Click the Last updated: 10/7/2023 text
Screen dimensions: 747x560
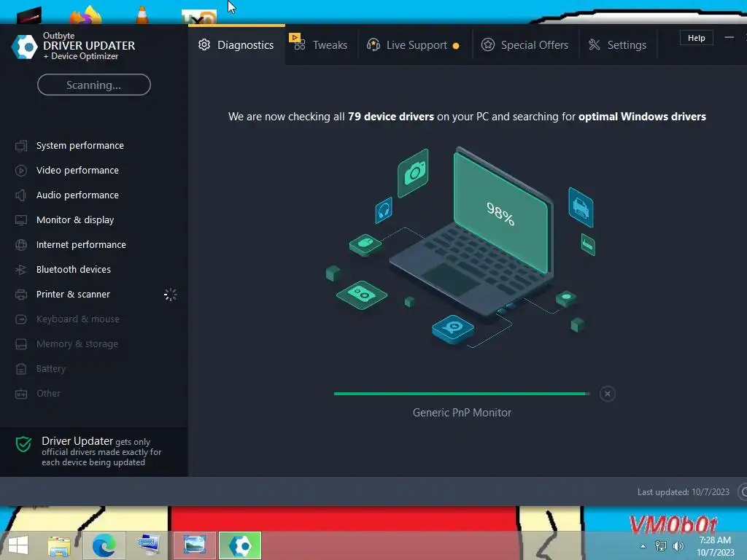[x=683, y=492]
